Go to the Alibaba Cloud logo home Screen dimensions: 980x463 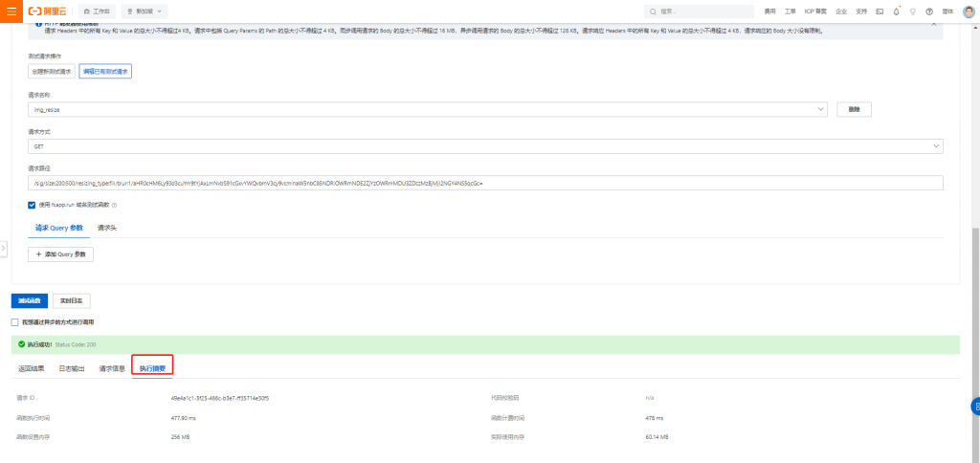coord(49,11)
